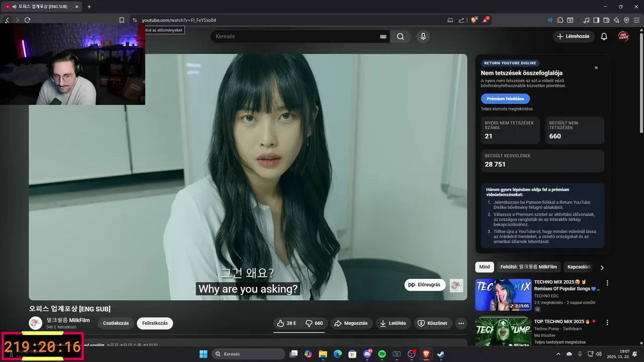644x362 pixels.
Task: Open TOP TECHNO MIX 2025 video thumbnail
Action: (x=503, y=331)
